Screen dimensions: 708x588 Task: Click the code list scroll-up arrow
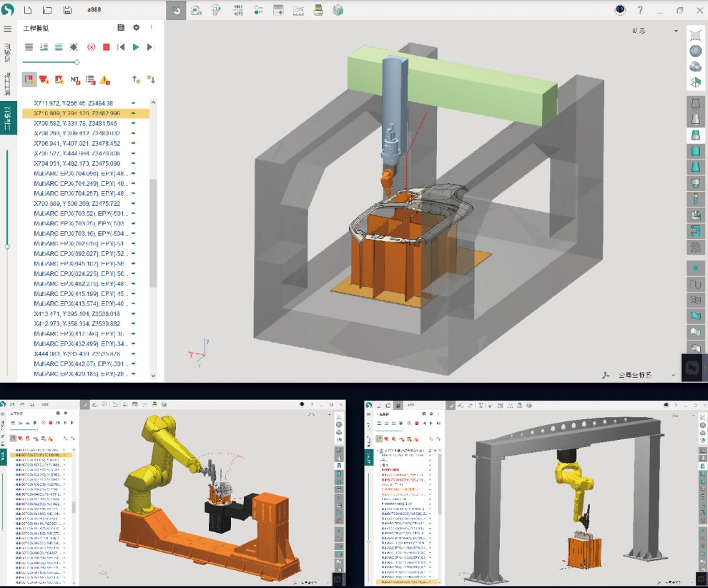coord(153,102)
